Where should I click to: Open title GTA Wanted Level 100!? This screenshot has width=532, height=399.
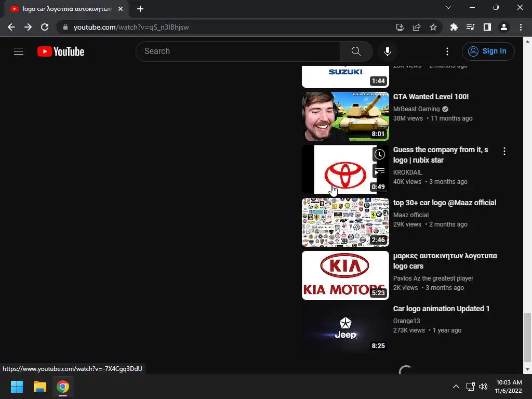[431, 97]
